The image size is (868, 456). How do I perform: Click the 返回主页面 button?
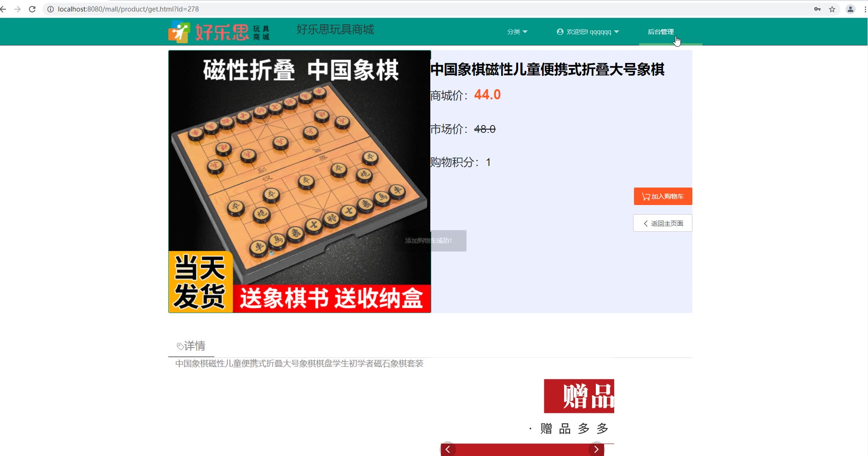(x=662, y=223)
